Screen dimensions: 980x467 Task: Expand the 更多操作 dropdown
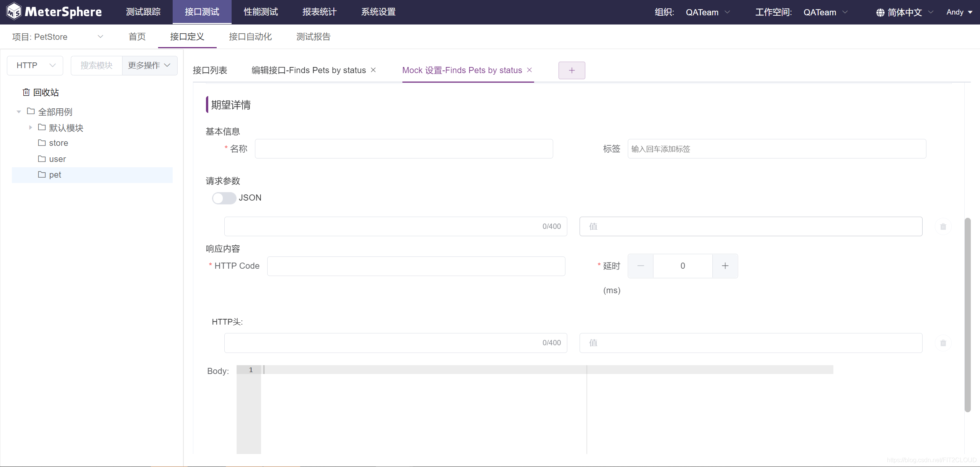(149, 65)
